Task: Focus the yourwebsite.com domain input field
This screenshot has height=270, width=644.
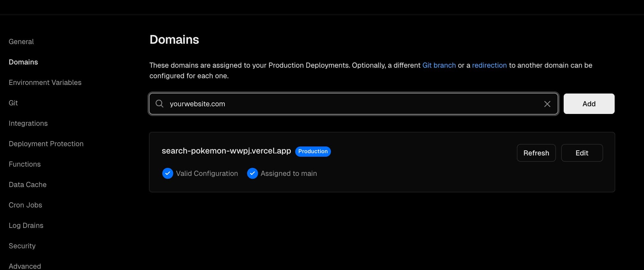Action: click(x=351, y=104)
